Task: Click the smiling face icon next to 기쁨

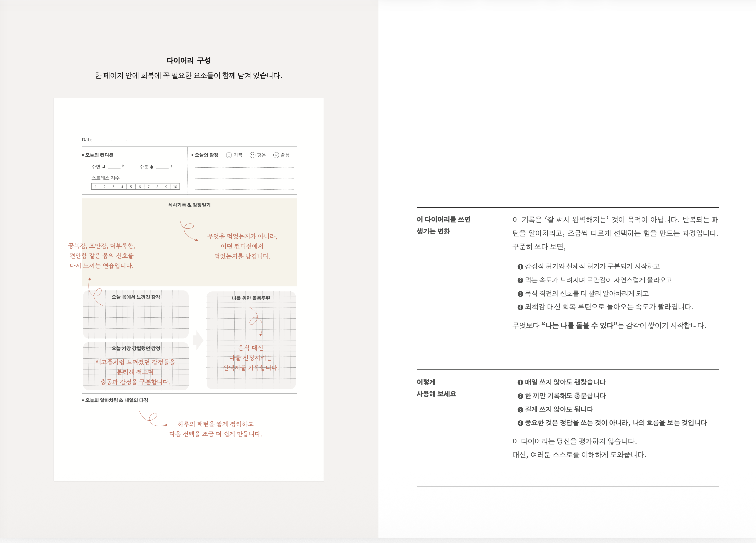Action: 229,155
